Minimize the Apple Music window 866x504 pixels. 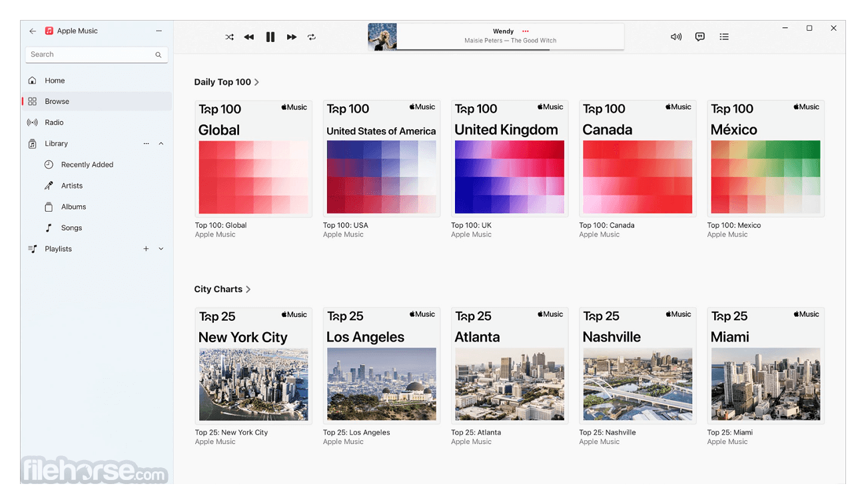click(x=786, y=28)
